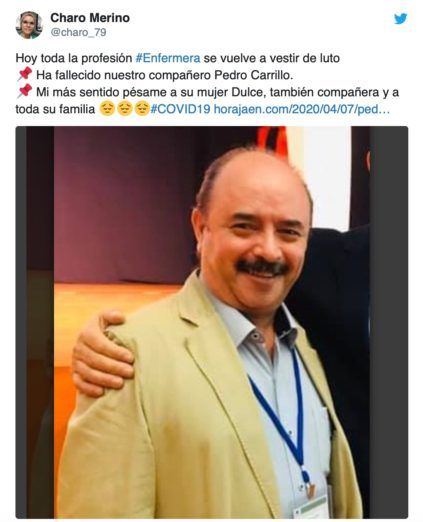Click the ID badge at photo bottom

pyautogui.click(x=311, y=508)
